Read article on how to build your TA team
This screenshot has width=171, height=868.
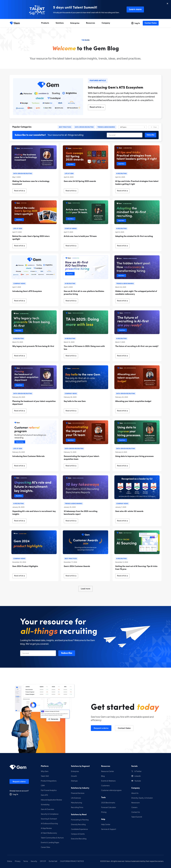pyautogui.click(x=71, y=246)
